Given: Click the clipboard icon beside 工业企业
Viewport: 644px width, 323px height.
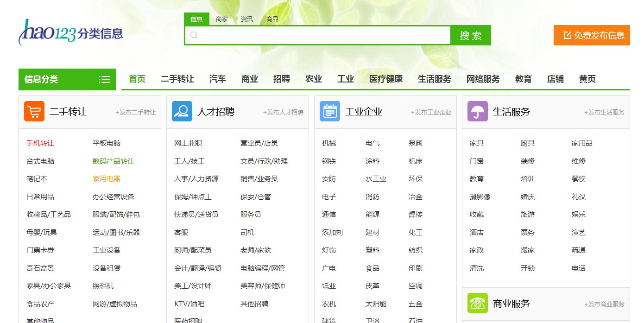Looking at the screenshot, I should tap(330, 111).
